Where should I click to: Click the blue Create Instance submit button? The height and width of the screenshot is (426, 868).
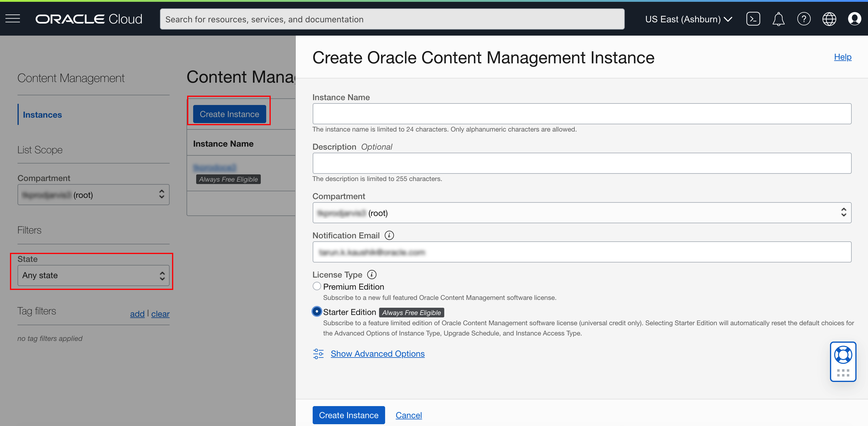[x=348, y=415]
